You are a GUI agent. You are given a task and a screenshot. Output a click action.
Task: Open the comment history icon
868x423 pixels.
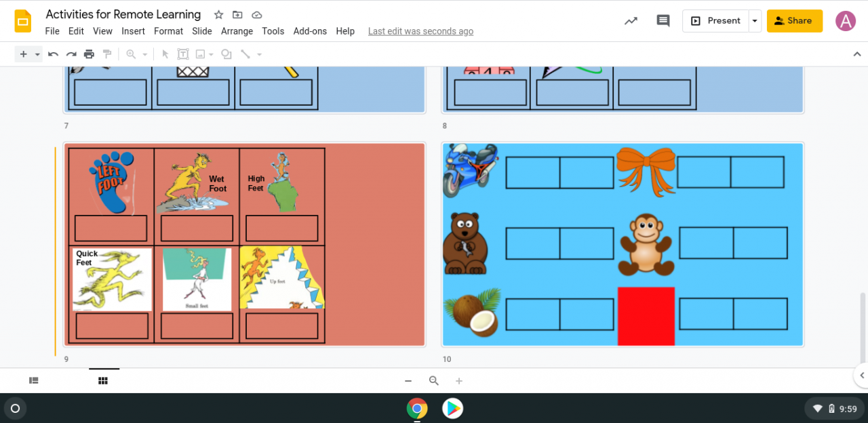click(663, 21)
